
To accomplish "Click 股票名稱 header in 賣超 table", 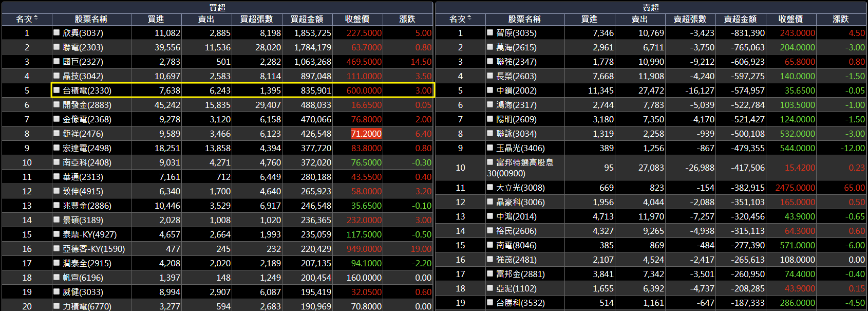I will tap(524, 19).
